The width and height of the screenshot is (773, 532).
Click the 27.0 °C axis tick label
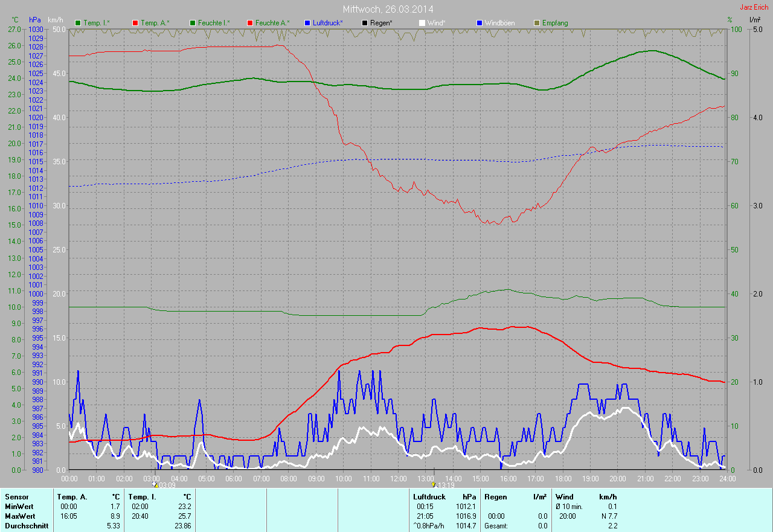click(15, 29)
